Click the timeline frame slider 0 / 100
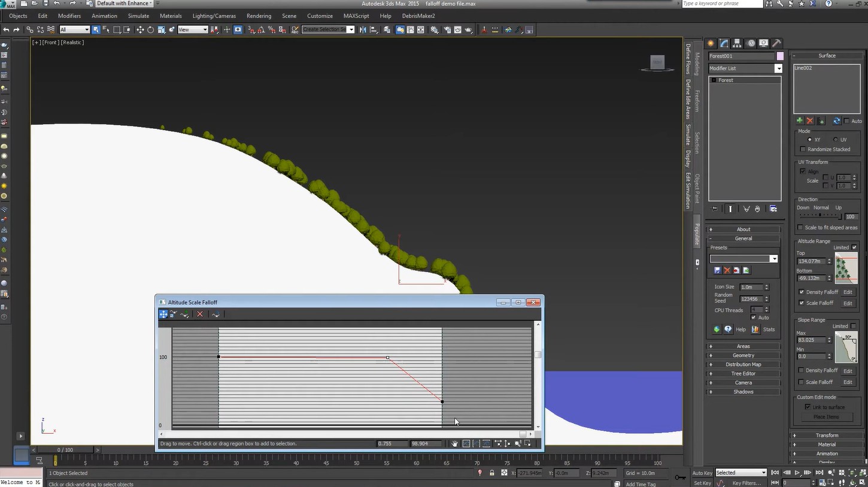 [65, 450]
